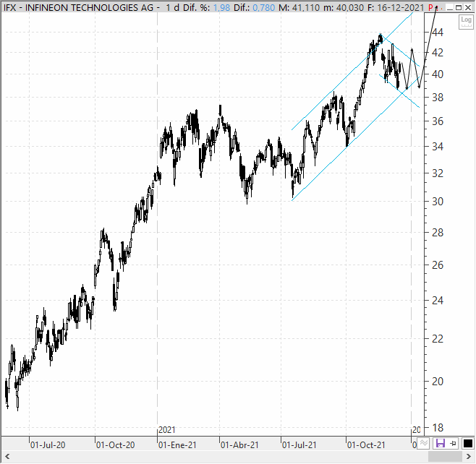Open the black color swatch
The height and width of the screenshot is (464, 476).
click(467, 444)
